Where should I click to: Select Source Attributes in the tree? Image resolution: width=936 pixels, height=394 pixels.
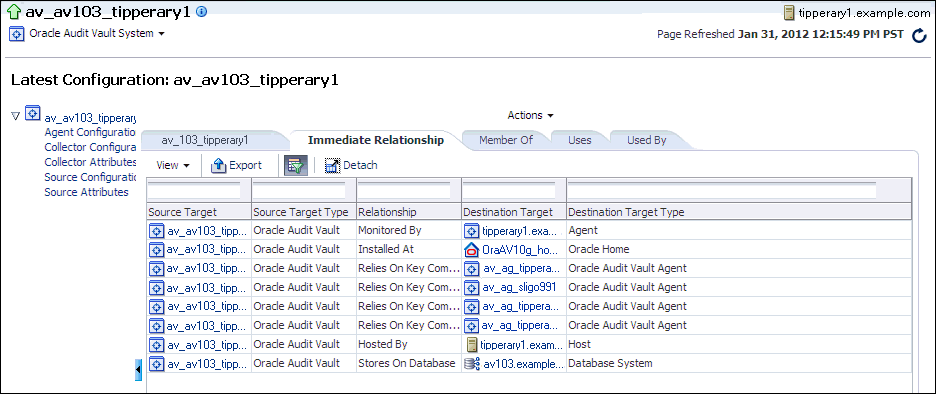pos(87,192)
